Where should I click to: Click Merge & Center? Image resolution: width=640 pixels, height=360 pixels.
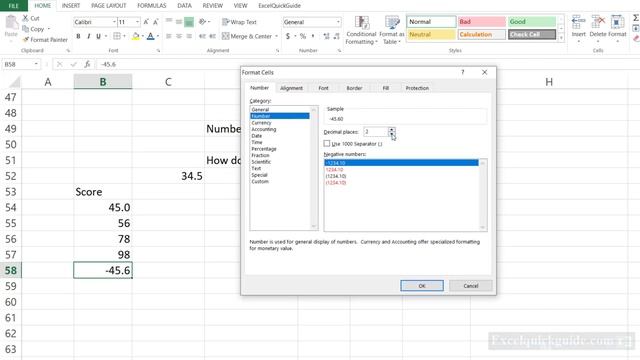coord(247,36)
